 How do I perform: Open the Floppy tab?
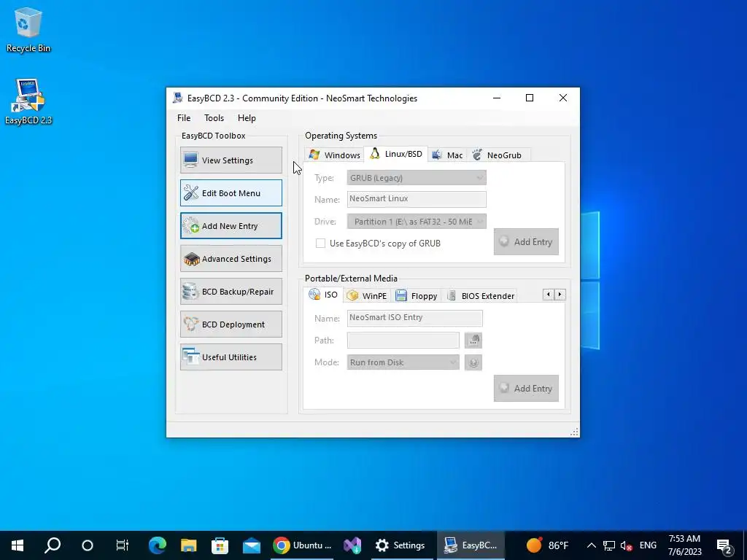417,296
